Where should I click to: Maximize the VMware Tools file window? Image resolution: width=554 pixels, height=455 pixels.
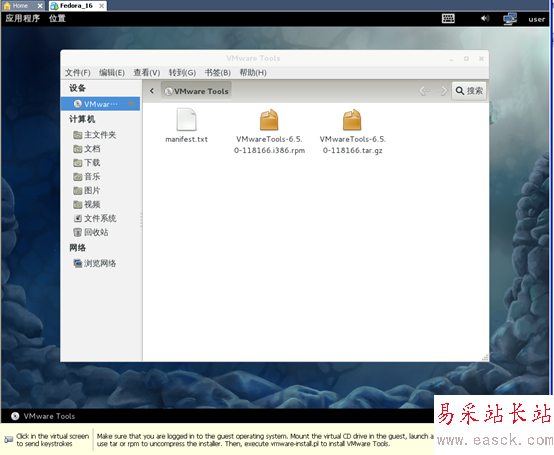coord(466,59)
